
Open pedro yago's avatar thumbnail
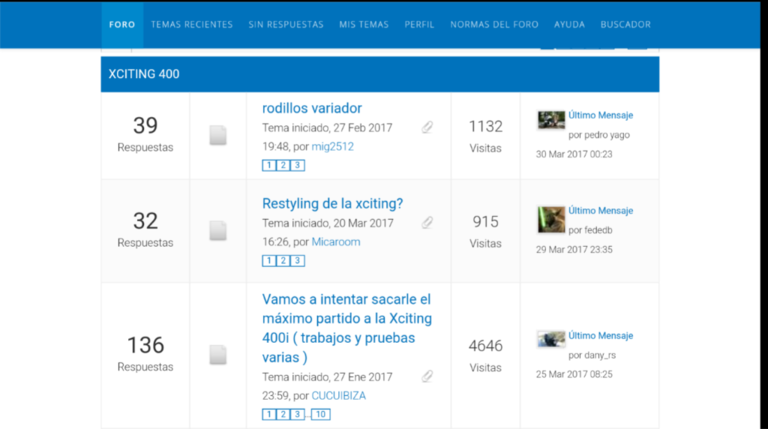[x=551, y=120]
